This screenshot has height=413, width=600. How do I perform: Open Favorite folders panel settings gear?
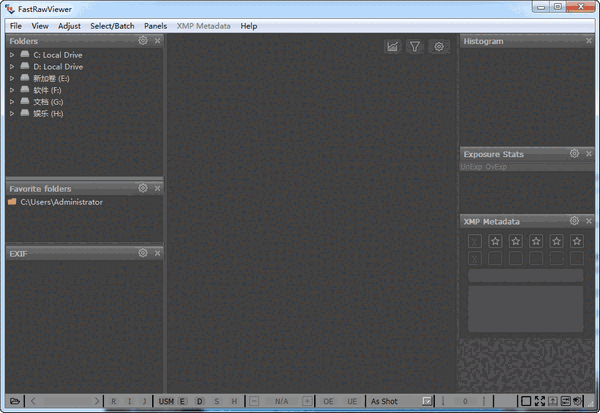pyautogui.click(x=143, y=188)
